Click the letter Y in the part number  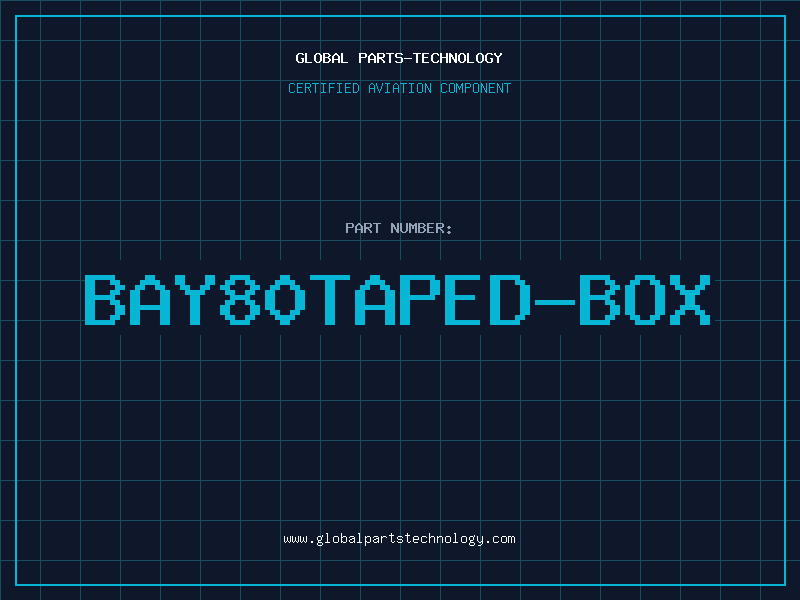point(196,299)
